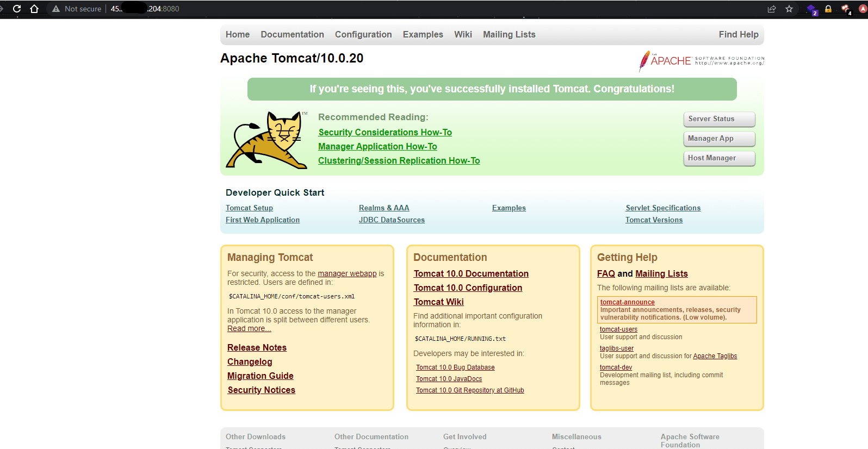
Task: Click the Host Manager button
Action: [x=719, y=158]
